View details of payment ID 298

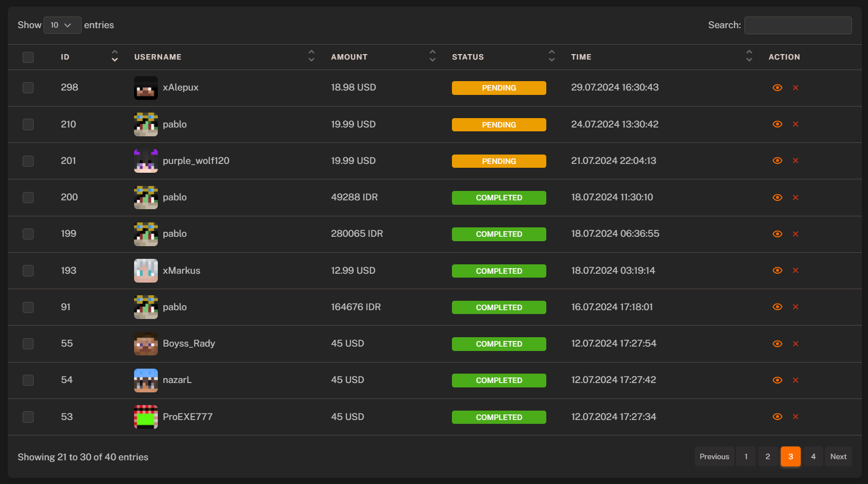coord(778,88)
